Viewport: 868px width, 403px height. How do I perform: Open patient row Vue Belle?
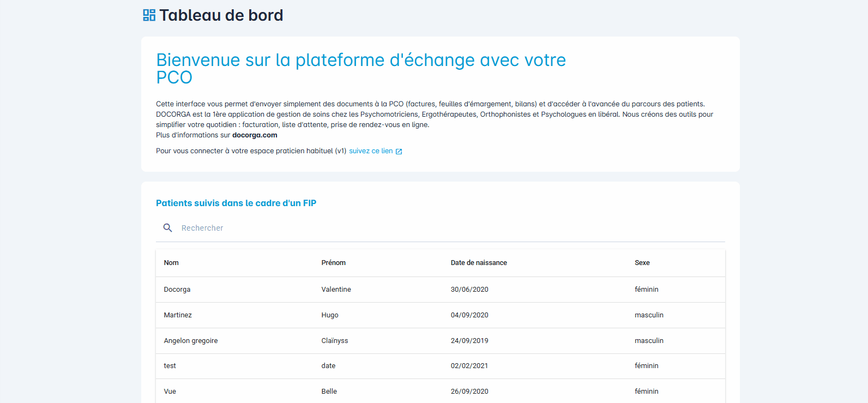coord(441,392)
